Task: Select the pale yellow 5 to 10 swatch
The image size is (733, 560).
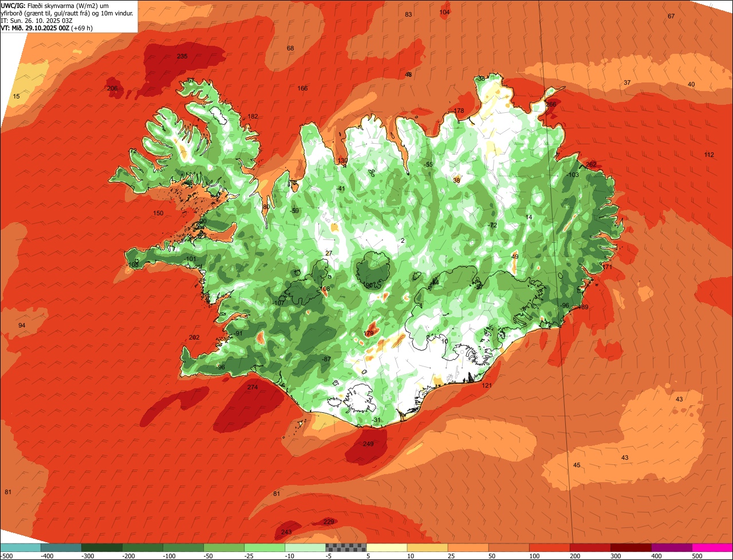Action: [x=386, y=548]
